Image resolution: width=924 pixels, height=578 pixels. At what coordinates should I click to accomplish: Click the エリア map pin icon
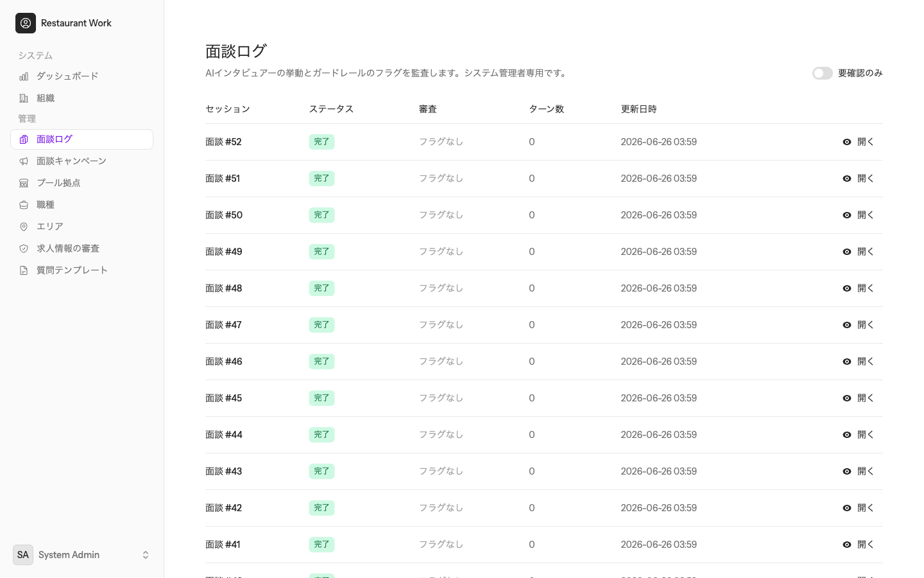[x=24, y=227]
